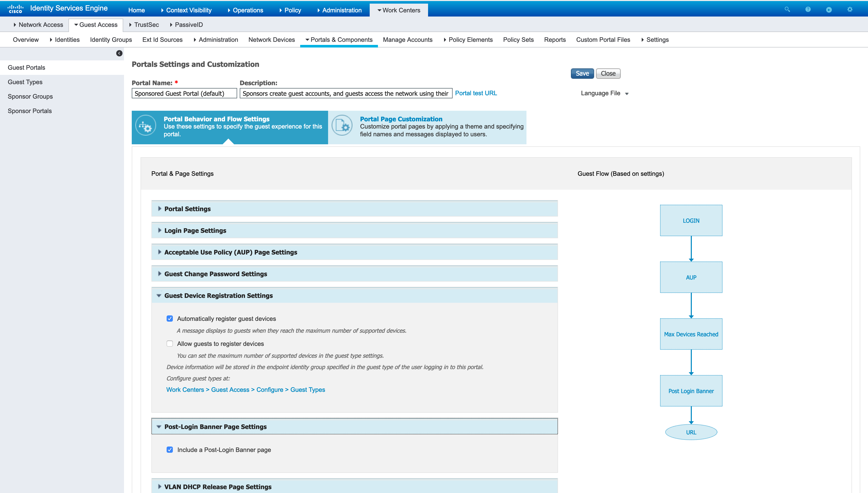
Task: Click the play circle icon in header
Action: [829, 10]
